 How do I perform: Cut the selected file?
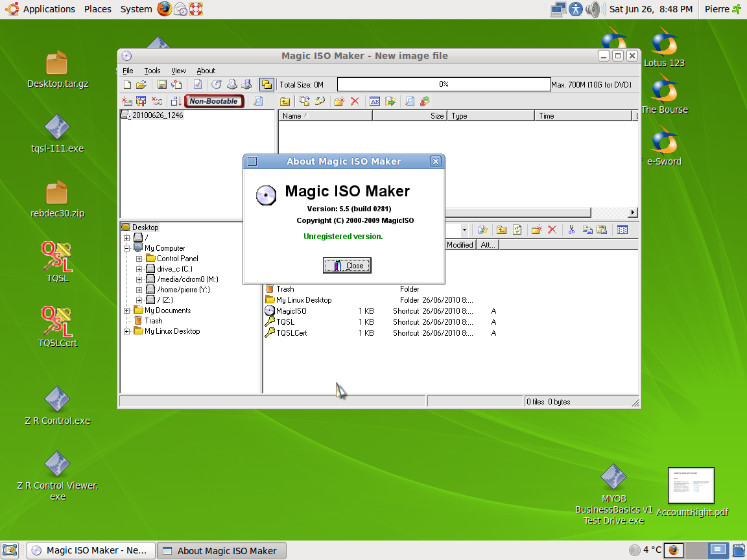pyautogui.click(x=571, y=229)
